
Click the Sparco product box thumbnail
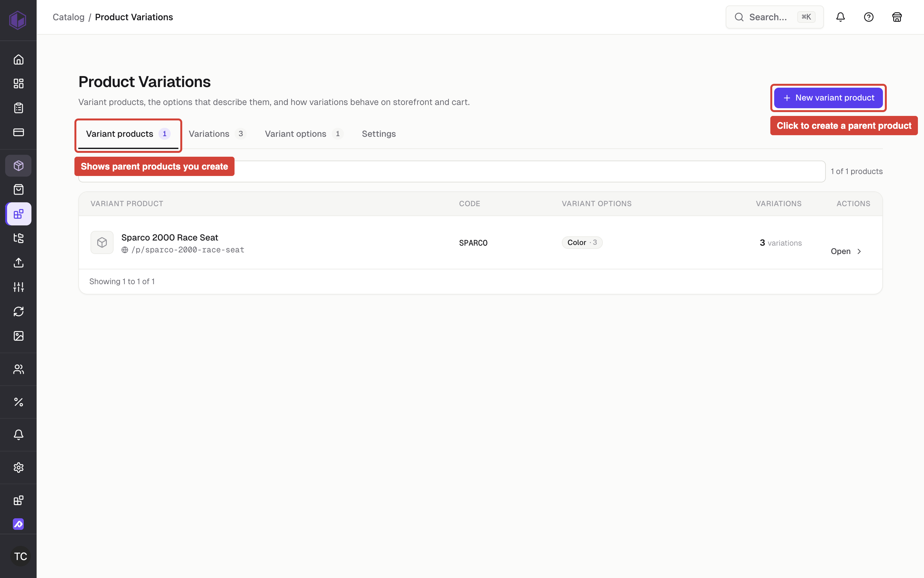[102, 242]
